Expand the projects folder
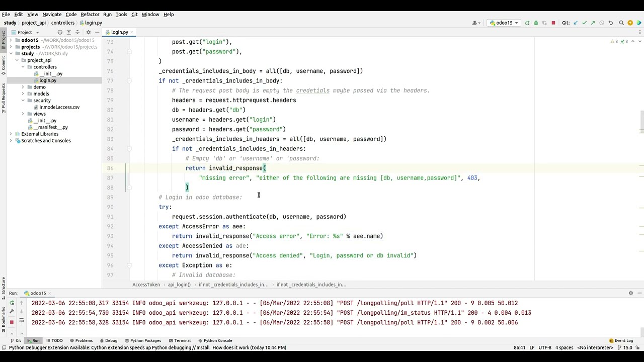The image size is (644, 362). 11,47
